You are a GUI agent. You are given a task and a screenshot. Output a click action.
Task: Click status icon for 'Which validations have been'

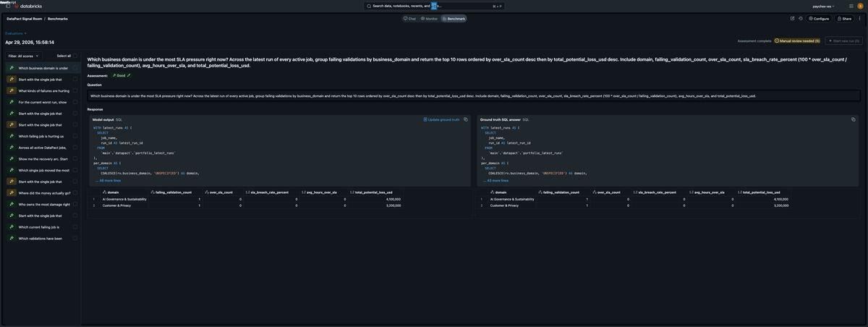pos(12,238)
